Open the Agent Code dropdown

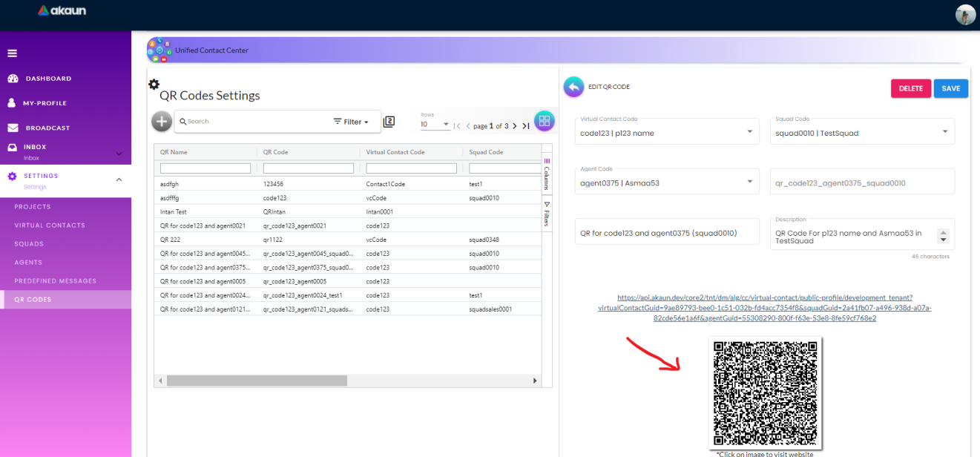(x=749, y=182)
